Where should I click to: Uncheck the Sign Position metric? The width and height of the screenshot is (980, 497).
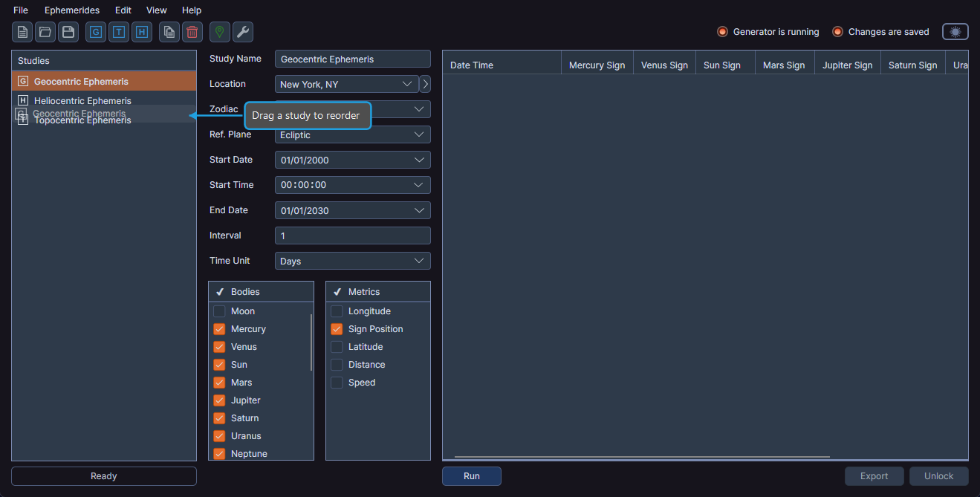pyautogui.click(x=337, y=329)
